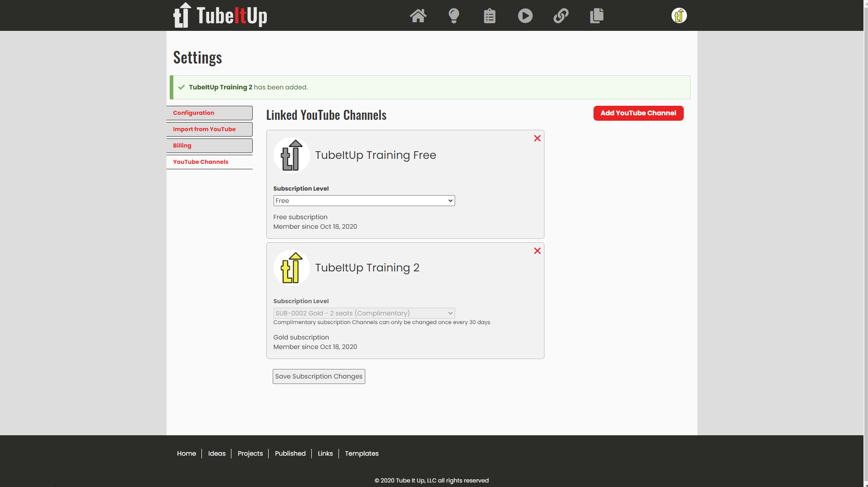868x487 pixels.
Task: Click the Settings page heading
Action: pos(197,58)
